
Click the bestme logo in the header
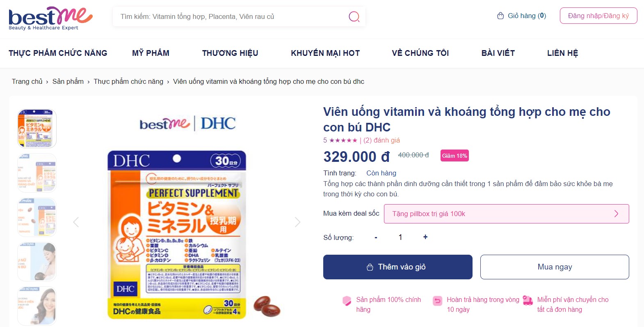click(49, 17)
